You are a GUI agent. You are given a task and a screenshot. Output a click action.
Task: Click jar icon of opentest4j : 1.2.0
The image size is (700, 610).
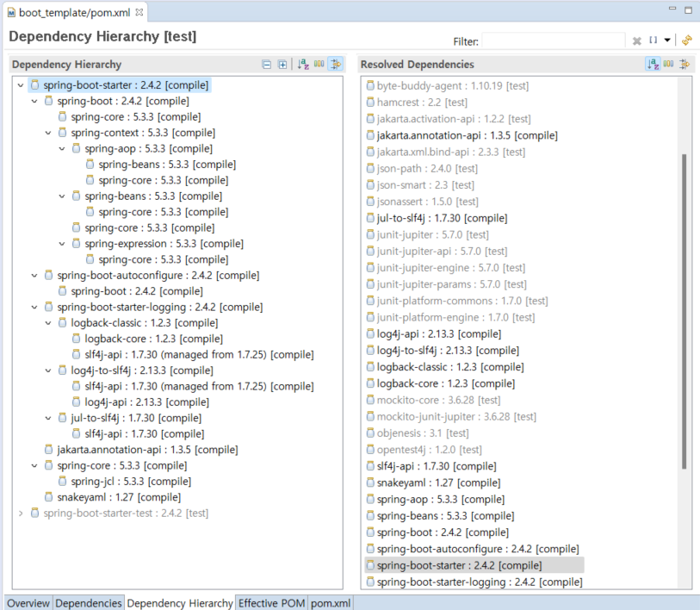click(x=370, y=449)
